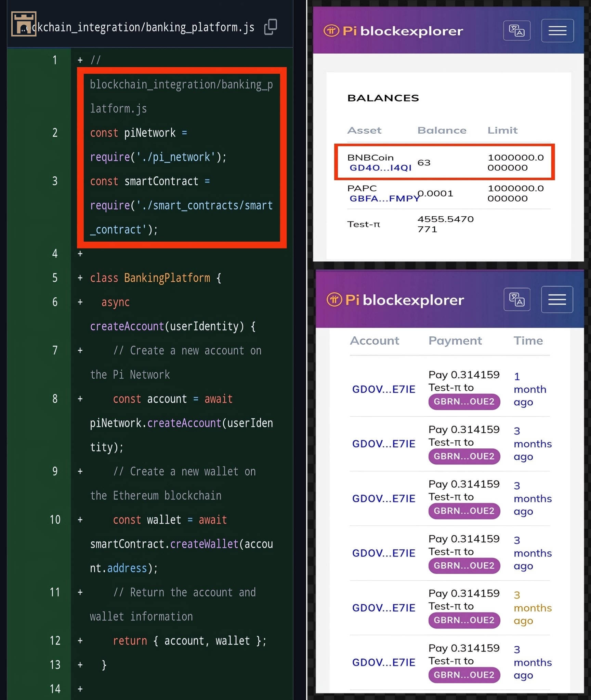Select the BNBCoin balance value 63
This screenshot has height=700, width=591.
click(x=424, y=163)
